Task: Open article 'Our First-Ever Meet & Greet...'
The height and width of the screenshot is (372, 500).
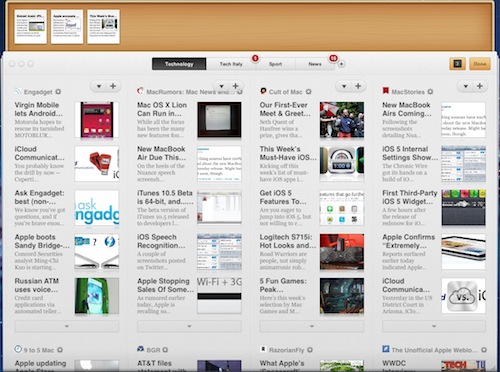Action: 285,109
